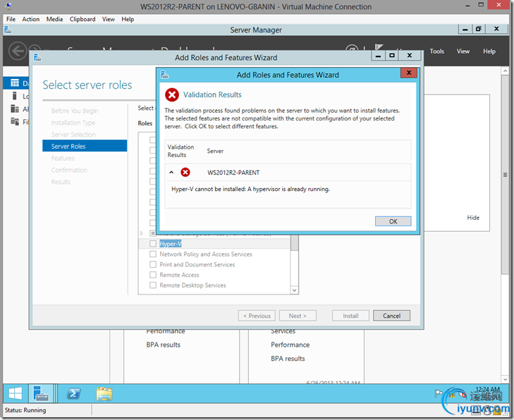Select the Confirmation wizard step

(69, 170)
